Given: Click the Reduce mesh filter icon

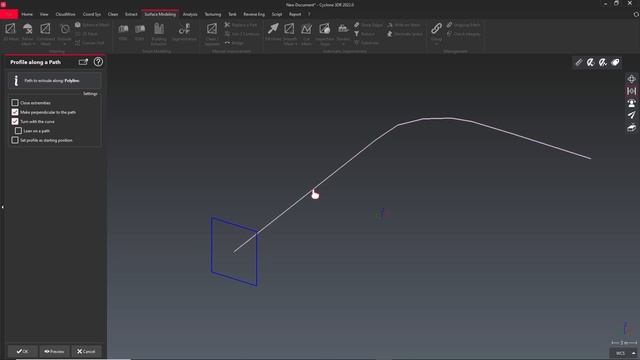Looking at the screenshot, I should pos(357,34).
